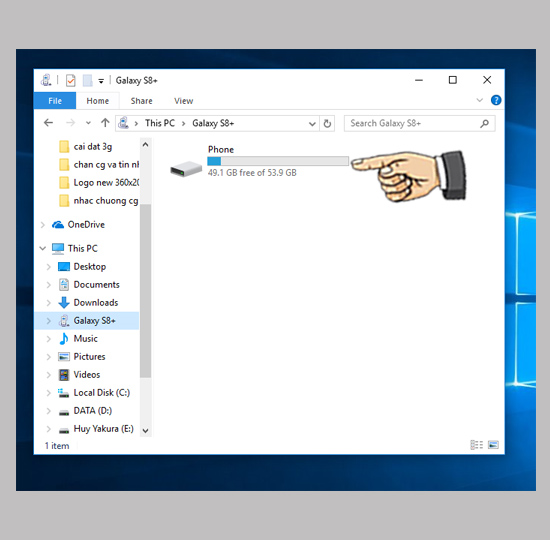Image resolution: width=550 pixels, height=540 pixels.
Task: Open the File ribbon tab
Action: point(55,101)
